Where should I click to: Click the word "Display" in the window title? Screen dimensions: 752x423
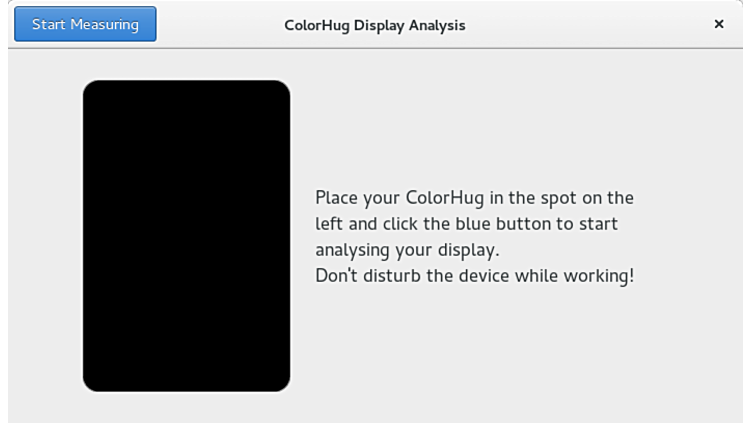coord(379,25)
